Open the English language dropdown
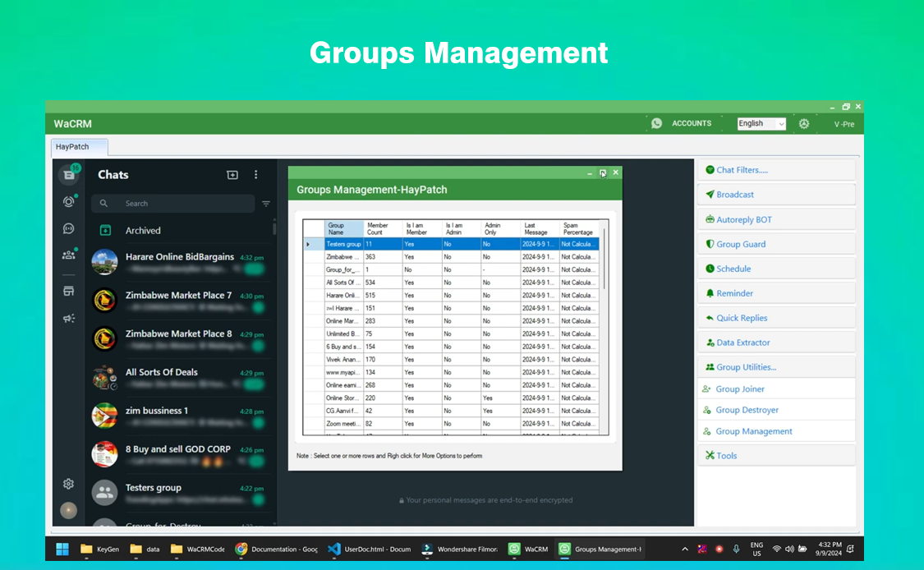This screenshot has width=924, height=570. [x=761, y=124]
